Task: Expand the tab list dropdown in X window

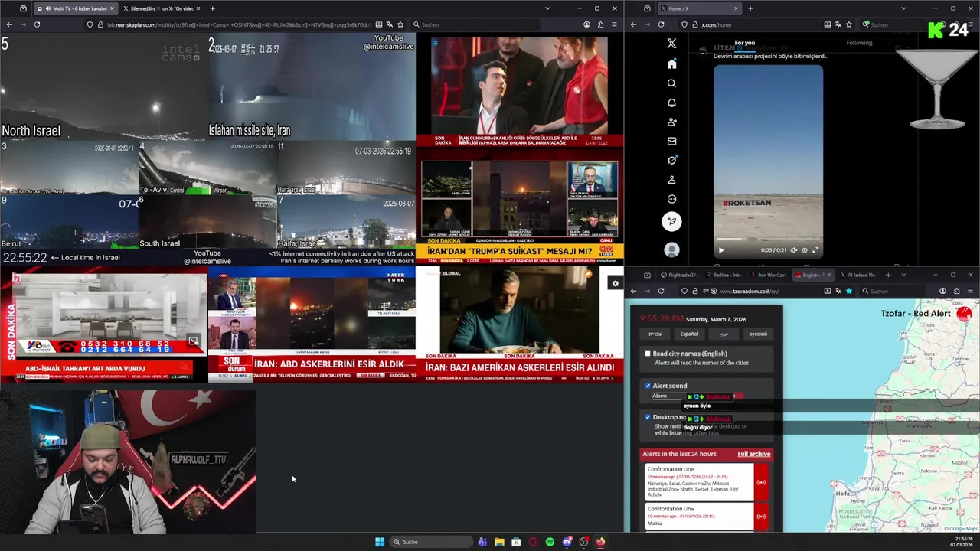Action: [903, 8]
